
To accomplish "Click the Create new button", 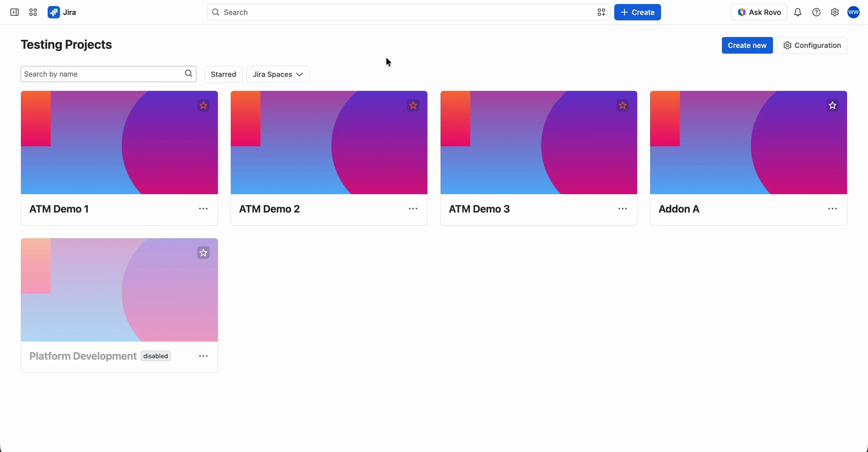I will click(x=747, y=45).
